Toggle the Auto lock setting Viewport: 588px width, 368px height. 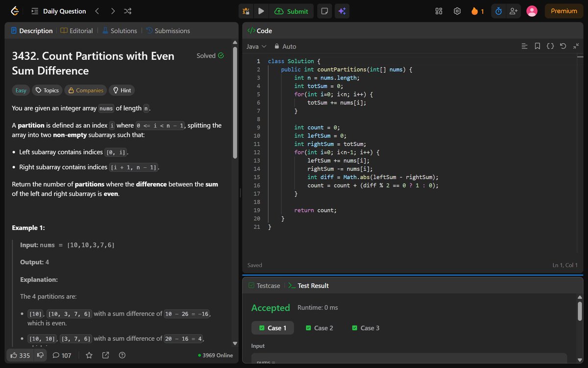(x=285, y=46)
